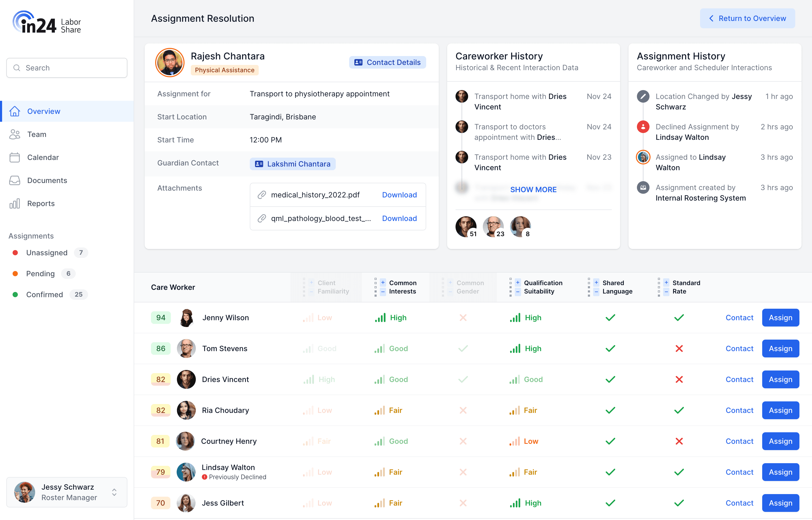This screenshot has width=812, height=520.
Task: Click the Return to Overview back chevron
Action: [711, 19]
